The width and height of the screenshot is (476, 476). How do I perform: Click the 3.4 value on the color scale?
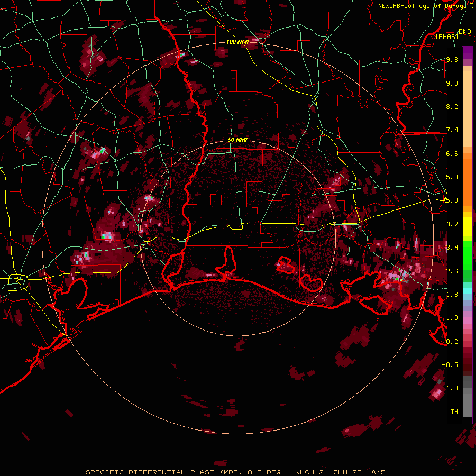(x=452, y=248)
